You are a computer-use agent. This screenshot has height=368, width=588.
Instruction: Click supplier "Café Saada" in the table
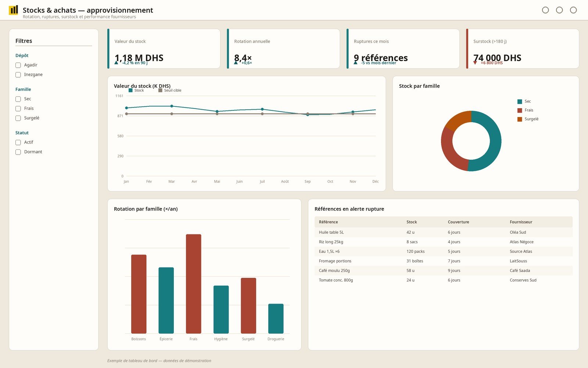520,270
